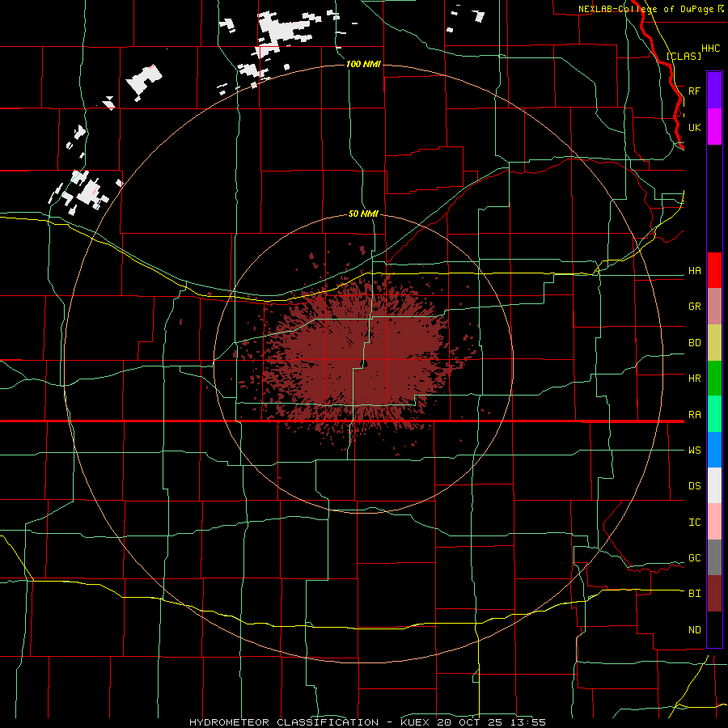
Task: Click the ND black legend swatch
Action: click(x=714, y=629)
